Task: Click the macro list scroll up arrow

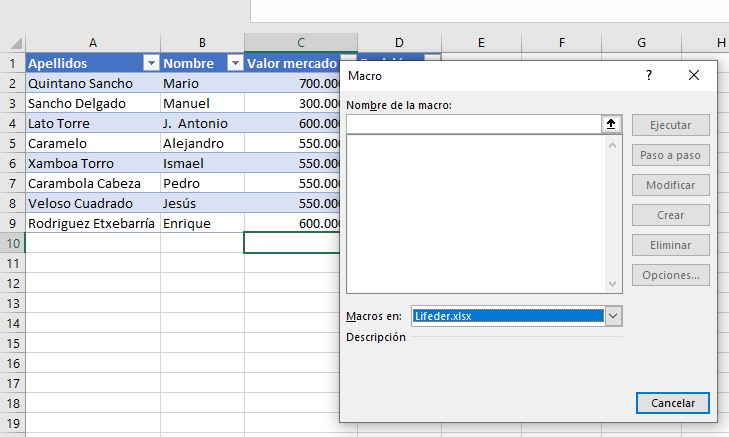Action: pos(614,144)
